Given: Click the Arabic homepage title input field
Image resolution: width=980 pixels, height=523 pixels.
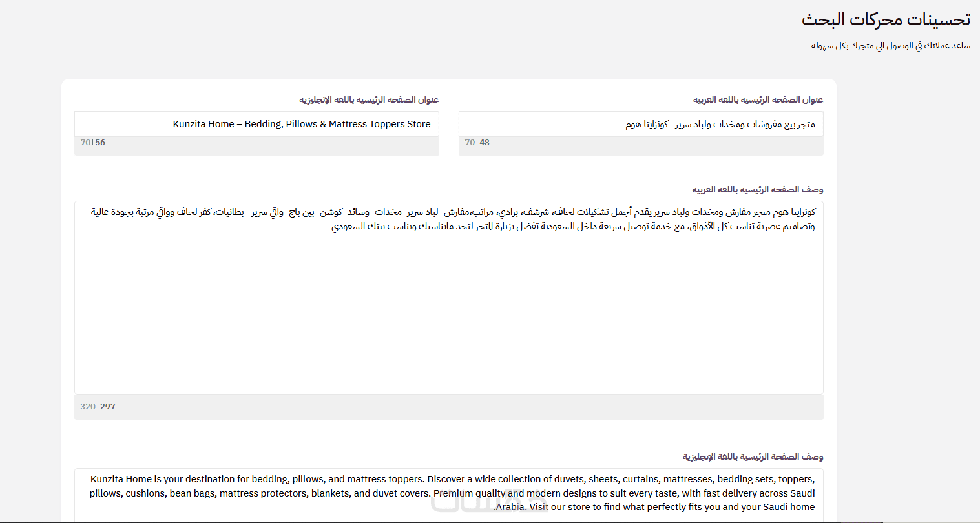Looking at the screenshot, I should pyautogui.click(x=641, y=124).
